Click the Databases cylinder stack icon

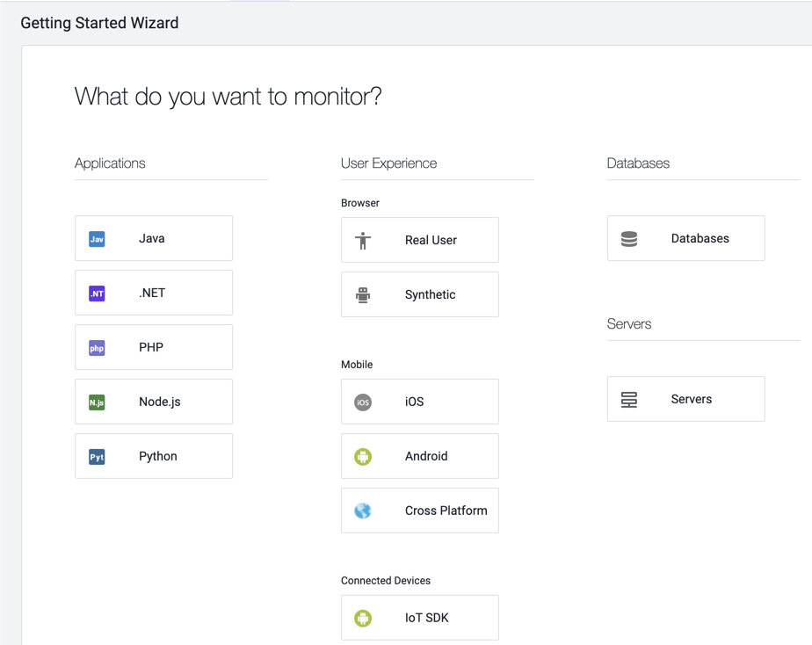pos(629,239)
